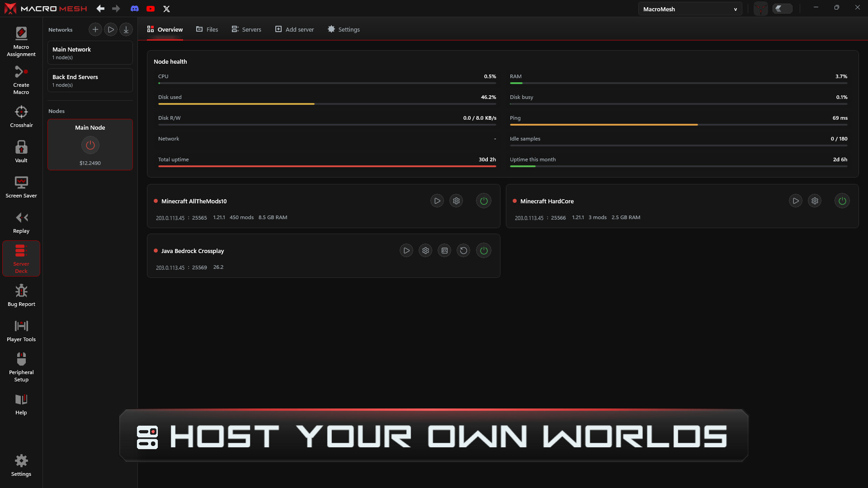Toggle power for Java Bedrock Crossplay

(x=484, y=251)
